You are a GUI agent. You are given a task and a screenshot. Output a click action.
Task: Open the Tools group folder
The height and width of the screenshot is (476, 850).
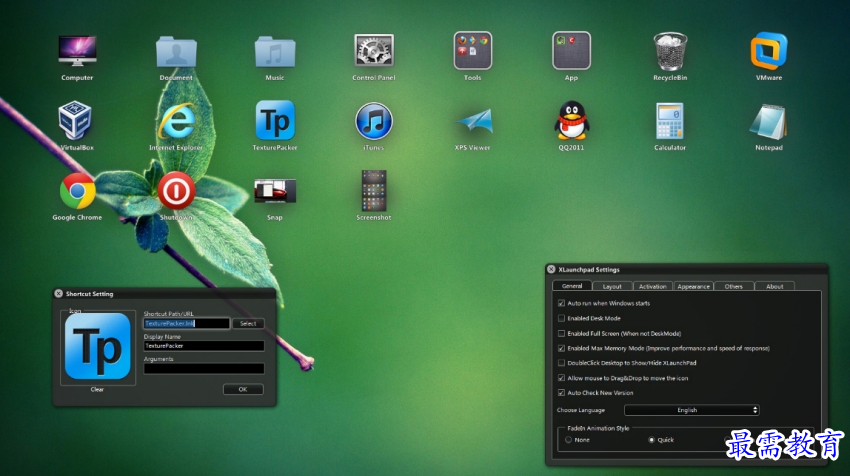click(473, 51)
